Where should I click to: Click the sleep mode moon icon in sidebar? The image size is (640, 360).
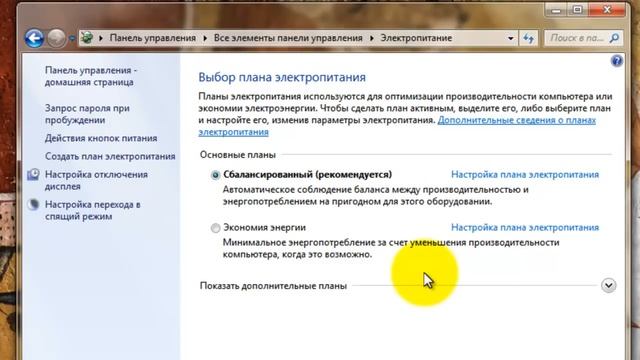point(33,204)
